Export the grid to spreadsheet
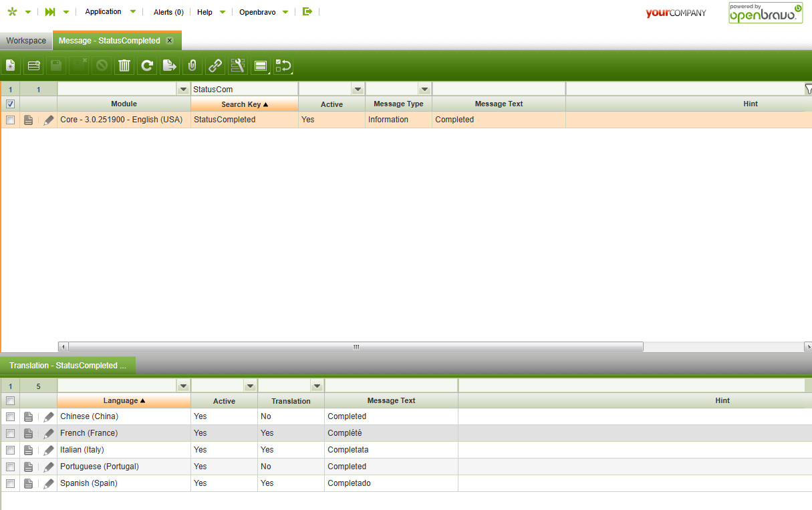 (x=170, y=66)
